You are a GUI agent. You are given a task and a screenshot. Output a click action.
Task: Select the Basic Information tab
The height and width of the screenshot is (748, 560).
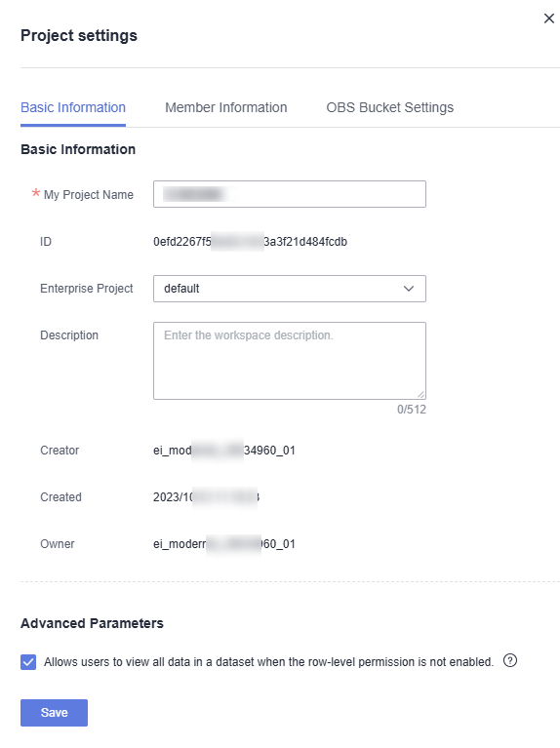tap(73, 108)
